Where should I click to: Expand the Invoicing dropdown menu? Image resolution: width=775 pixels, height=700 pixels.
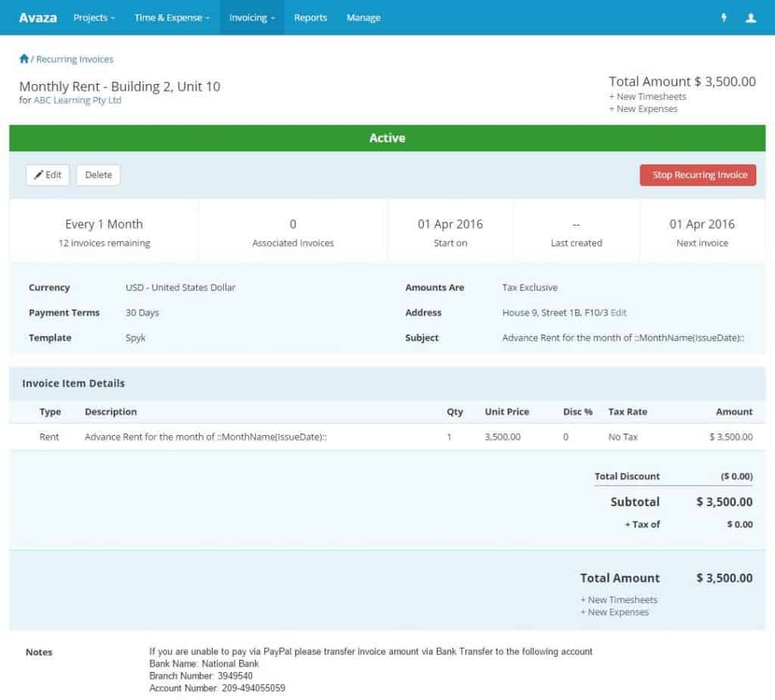[251, 17]
